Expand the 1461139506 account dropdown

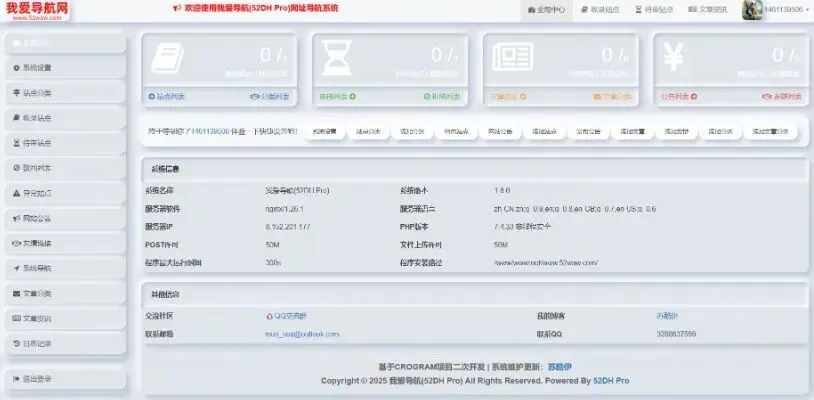(x=785, y=10)
